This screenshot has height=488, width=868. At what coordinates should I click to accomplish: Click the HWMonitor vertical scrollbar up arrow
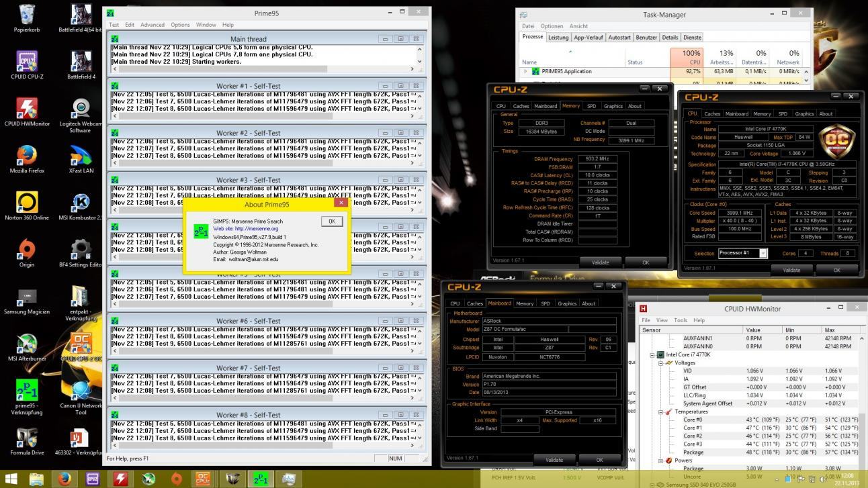862,338
